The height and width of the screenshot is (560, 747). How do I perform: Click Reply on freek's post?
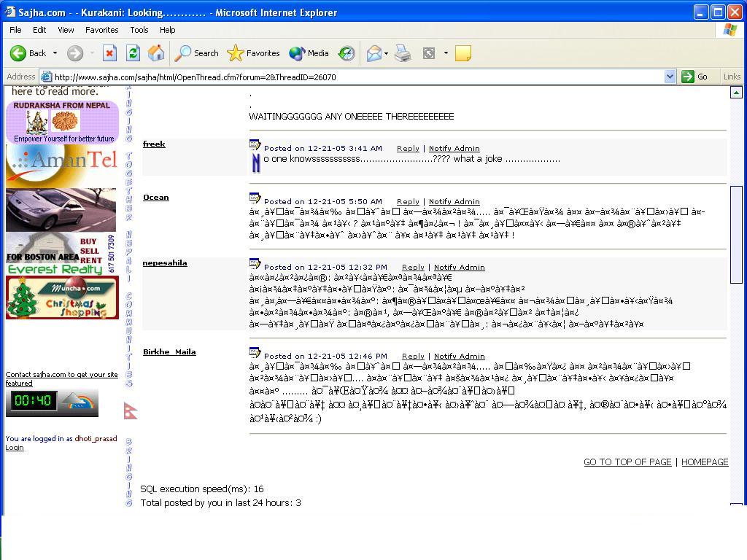point(408,148)
